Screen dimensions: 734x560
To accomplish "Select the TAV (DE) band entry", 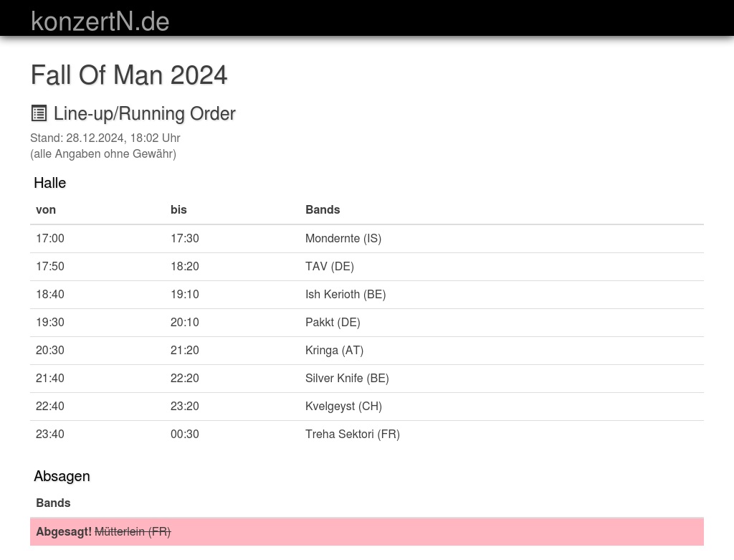I will pos(329,266).
